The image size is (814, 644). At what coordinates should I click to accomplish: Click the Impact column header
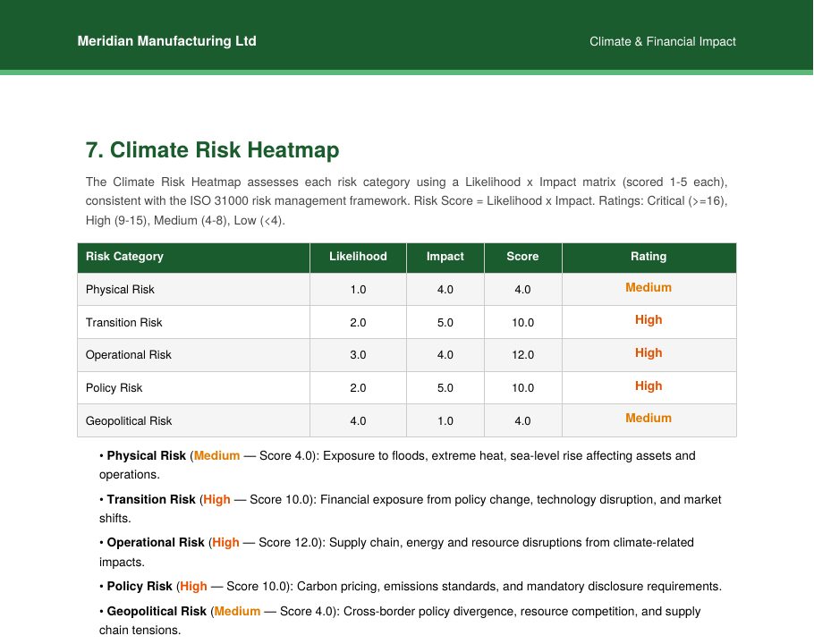click(x=445, y=257)
